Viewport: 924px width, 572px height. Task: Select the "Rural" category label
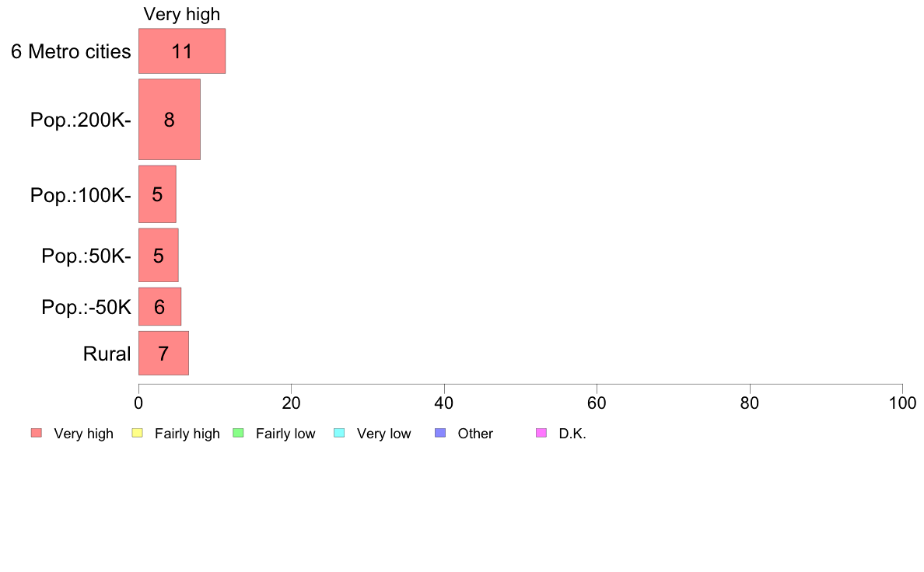[107, 354]
